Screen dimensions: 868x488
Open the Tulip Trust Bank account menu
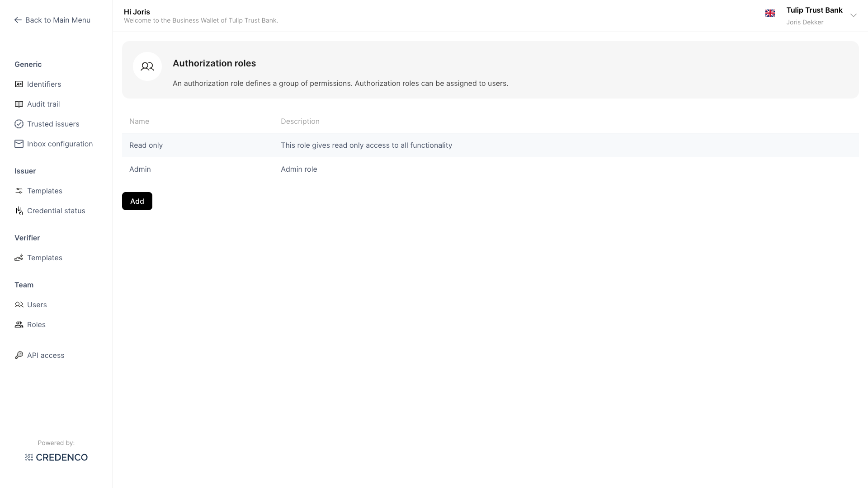814,10
